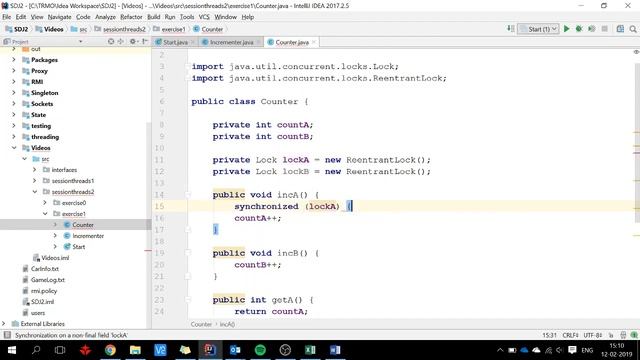Click the editor vertical scrollbar

(x=637, y=143)
